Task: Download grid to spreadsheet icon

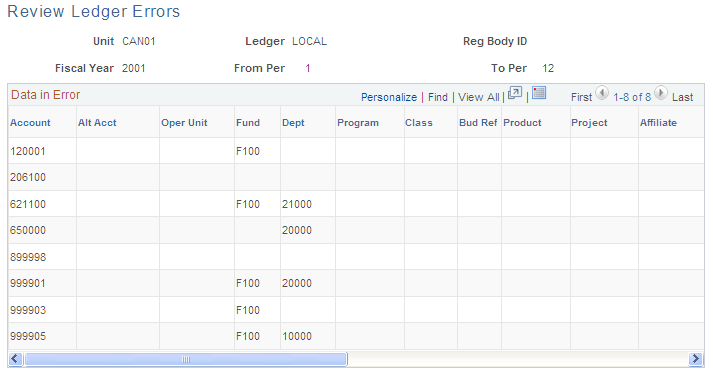Action: click(539, 93)
